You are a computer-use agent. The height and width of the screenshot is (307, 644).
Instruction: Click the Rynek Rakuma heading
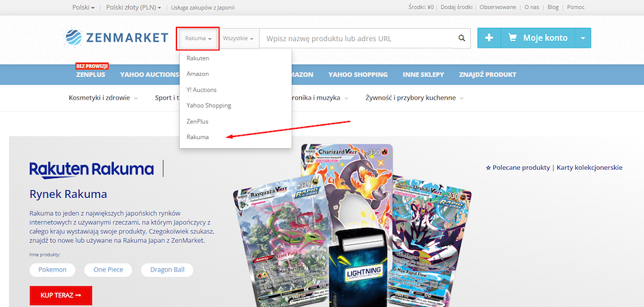pyautogui.click(x=68, y=194)
